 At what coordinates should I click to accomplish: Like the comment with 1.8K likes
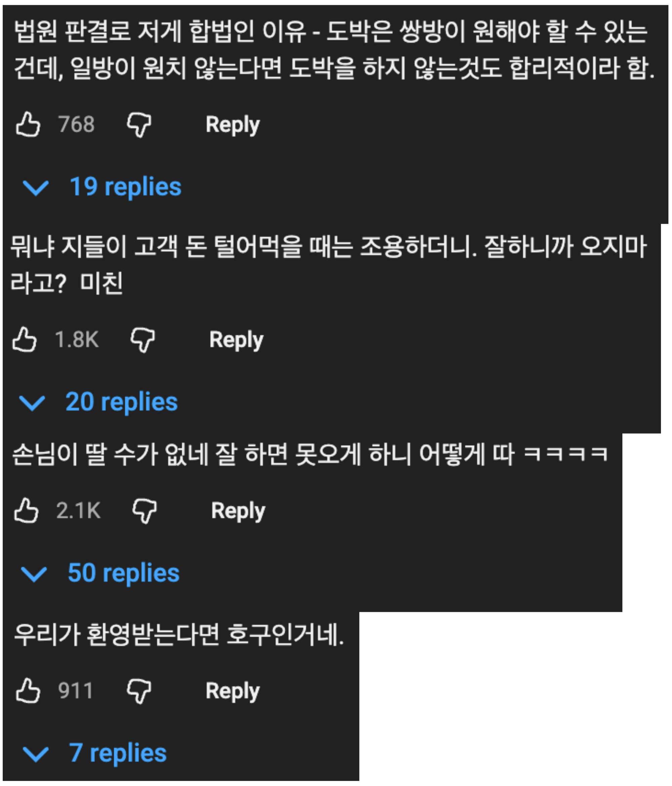pos(25,339)
